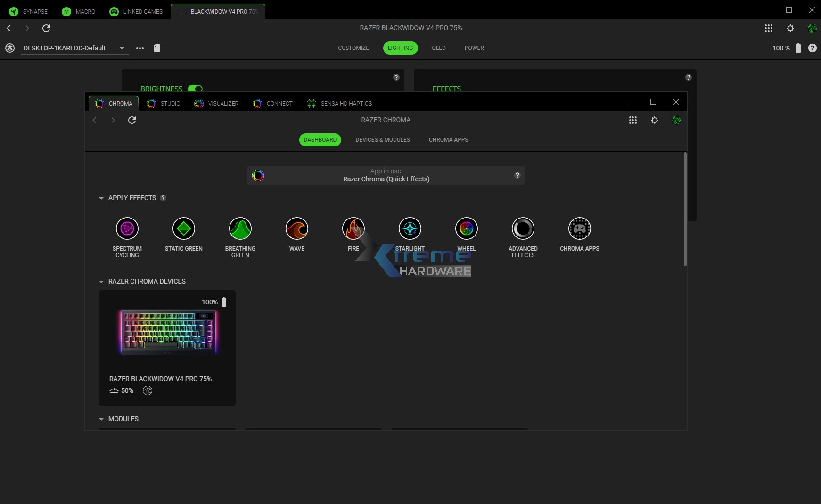821x504 pixels.
Task: Open the Devices & Modules page
Action: [383, 139]
